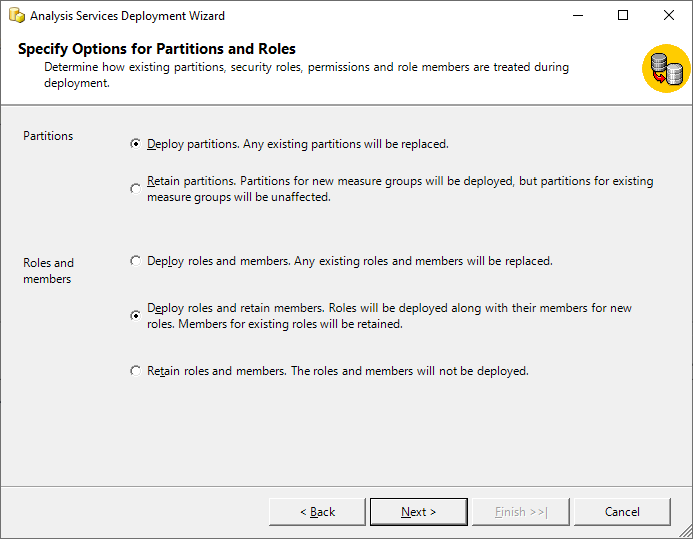Cancel the deployment wizard

622,512
